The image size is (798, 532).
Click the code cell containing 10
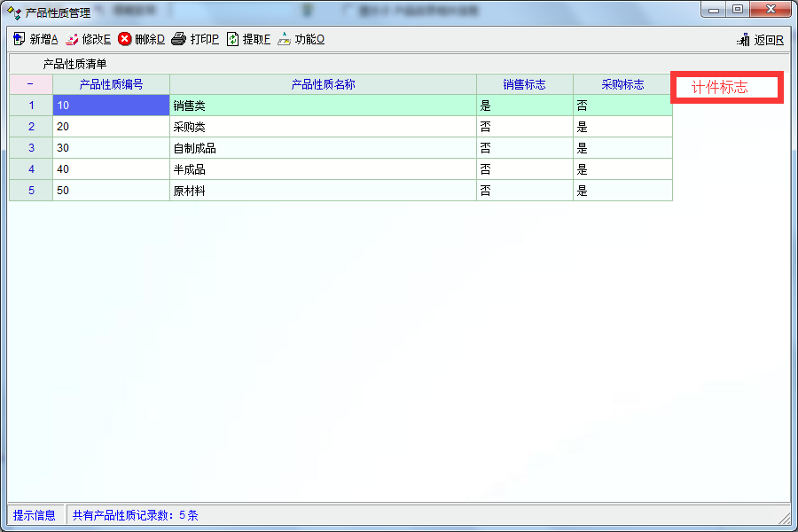coord(111,106)
